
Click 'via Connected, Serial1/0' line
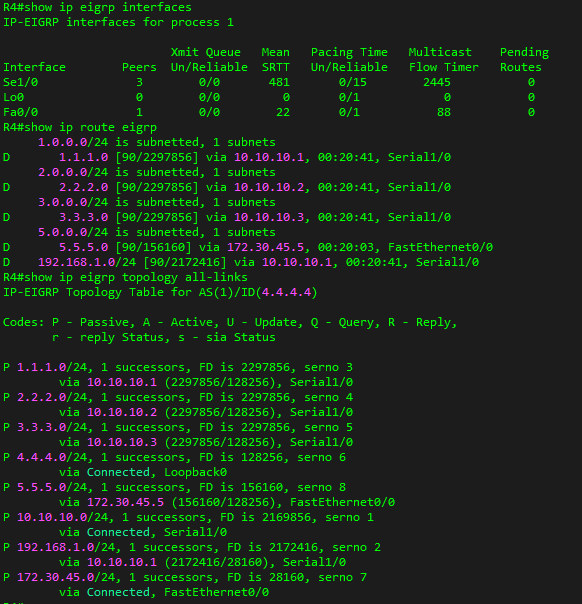click(143, 533)
